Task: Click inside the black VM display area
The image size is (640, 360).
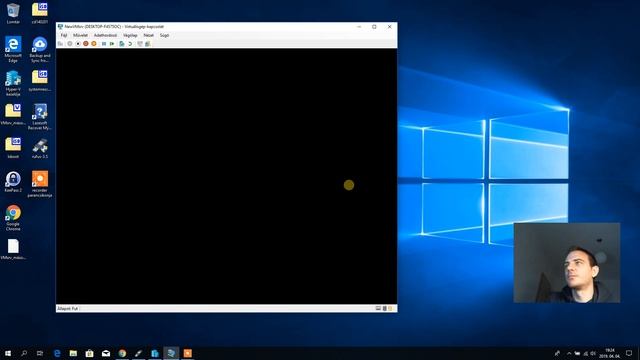Action: point(227,176)
